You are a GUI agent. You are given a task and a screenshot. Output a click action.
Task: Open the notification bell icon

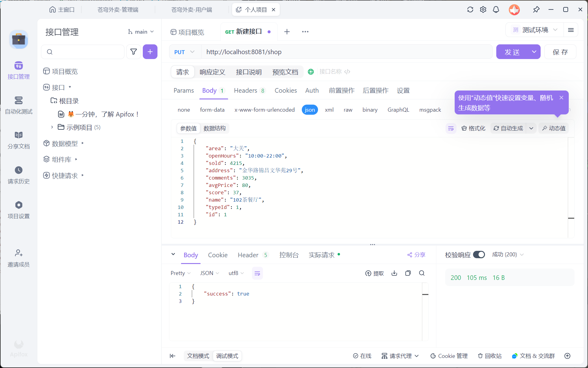(496, 9)
